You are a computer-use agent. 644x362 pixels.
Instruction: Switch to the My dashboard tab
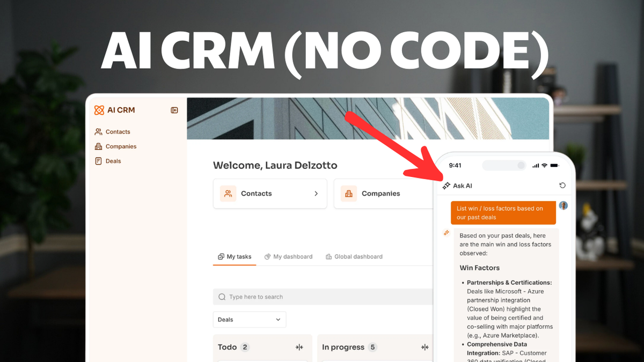click(288, 257)
